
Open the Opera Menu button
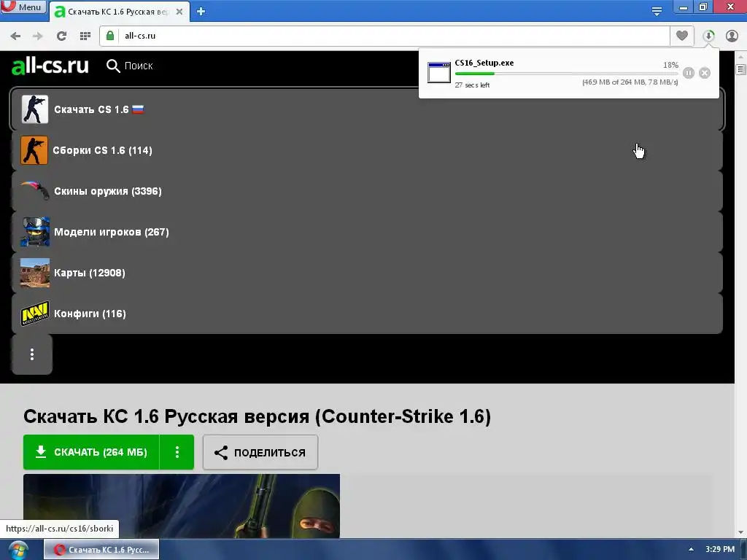23,7
